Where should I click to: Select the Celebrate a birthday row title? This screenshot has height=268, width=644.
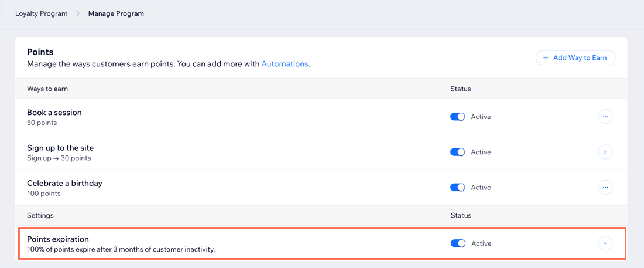tap(64, 183)
